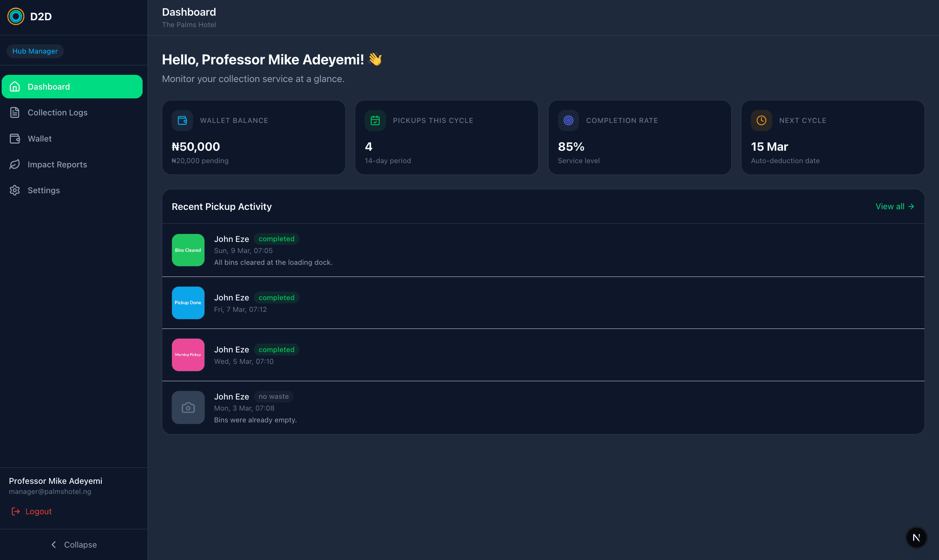The image size is (939, 560).
Task: Navigate to Impact Reports
Action: pos(57,164)
